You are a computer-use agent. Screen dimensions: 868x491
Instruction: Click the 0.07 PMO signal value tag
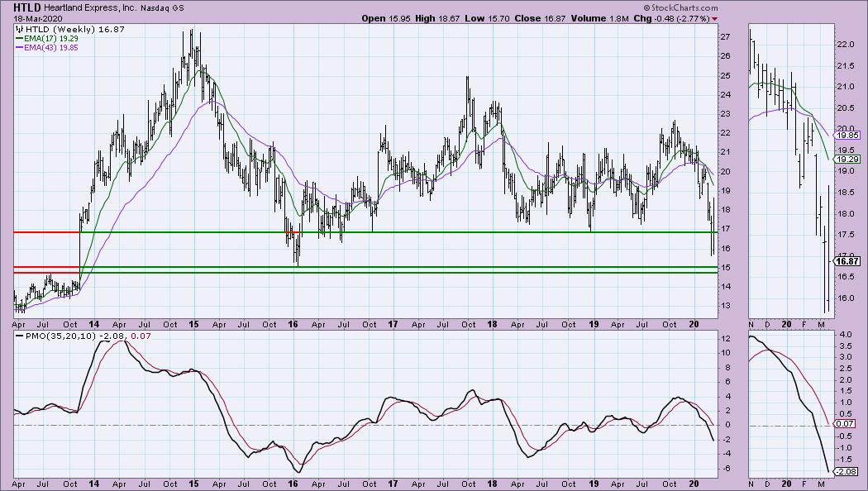(x=845, y=423)
